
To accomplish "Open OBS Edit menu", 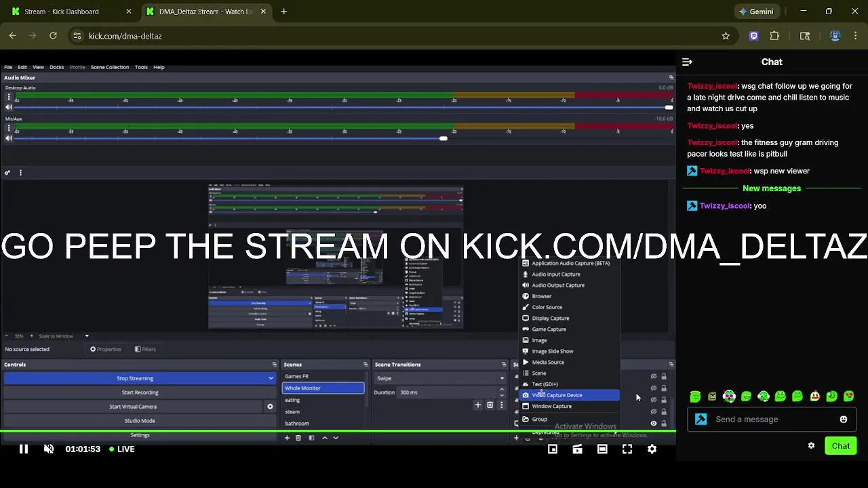I will pyautogui.click(x=22, y=67).
